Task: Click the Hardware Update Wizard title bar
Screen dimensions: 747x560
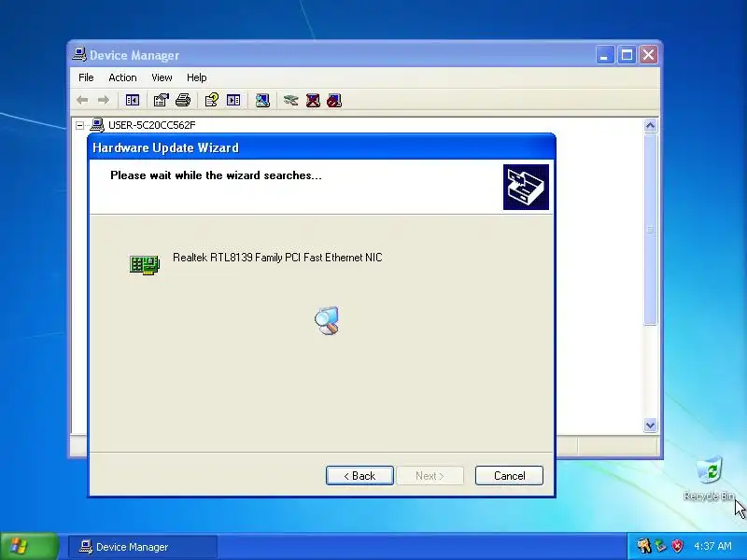Action: 321,147
